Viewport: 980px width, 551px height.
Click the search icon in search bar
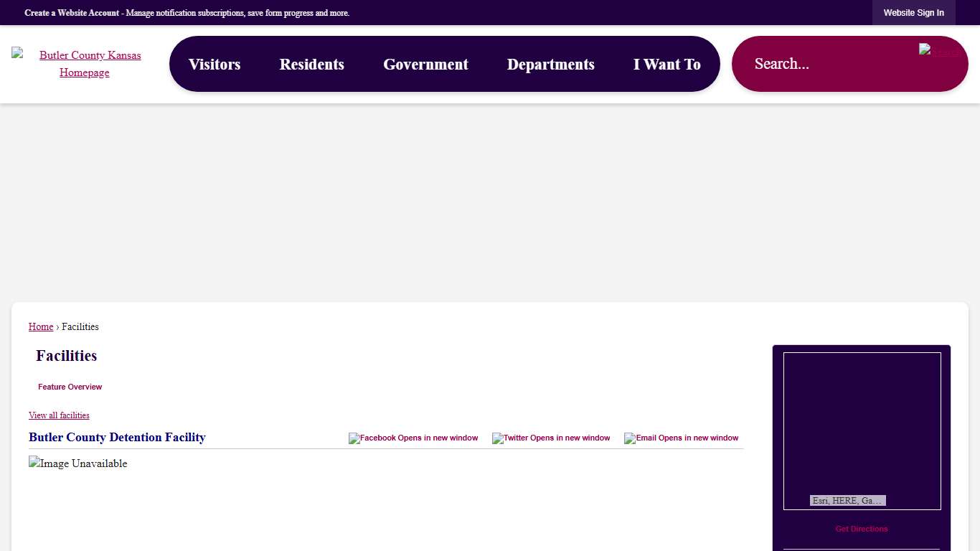(x=938, y=51)
